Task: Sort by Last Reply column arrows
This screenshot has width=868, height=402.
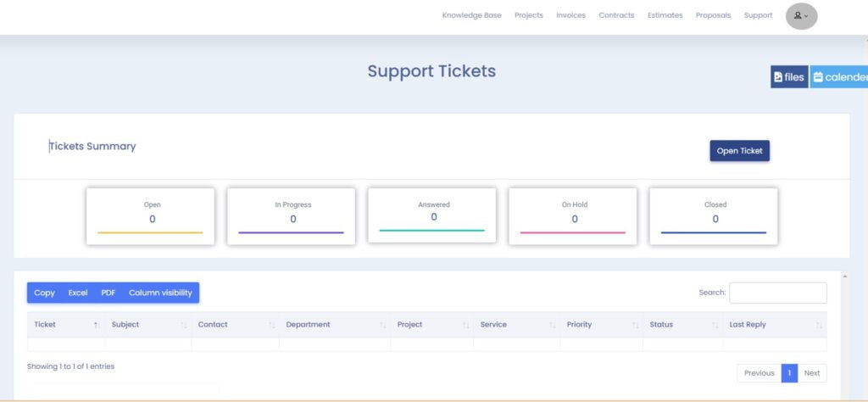Action: 819,325
